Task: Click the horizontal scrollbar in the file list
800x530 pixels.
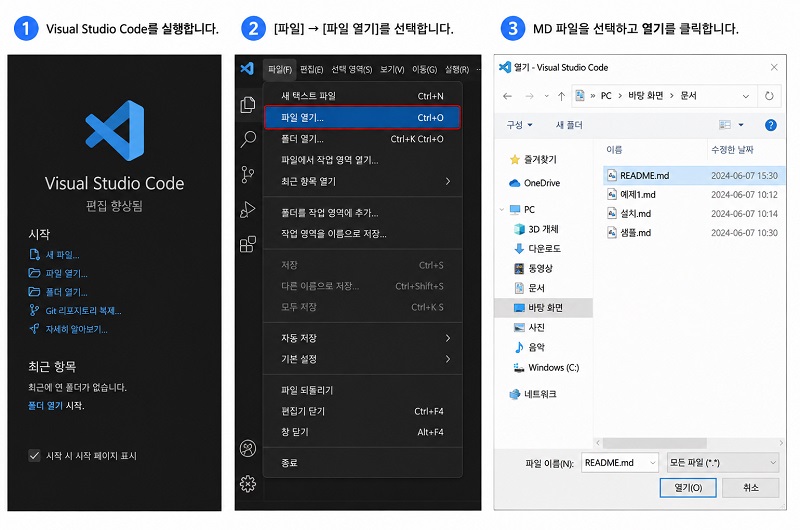Action: [x=655, y=443]
